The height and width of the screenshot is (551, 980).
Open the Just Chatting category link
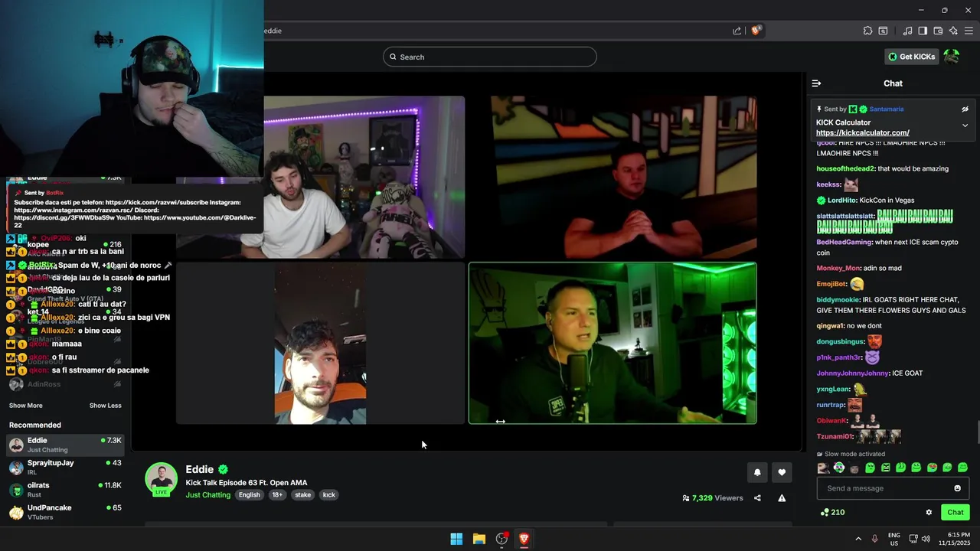tap(207, 495)
